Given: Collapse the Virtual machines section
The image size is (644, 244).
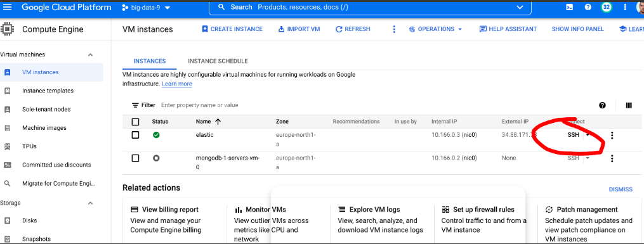Looking at the screenshot, I should 91,55.
